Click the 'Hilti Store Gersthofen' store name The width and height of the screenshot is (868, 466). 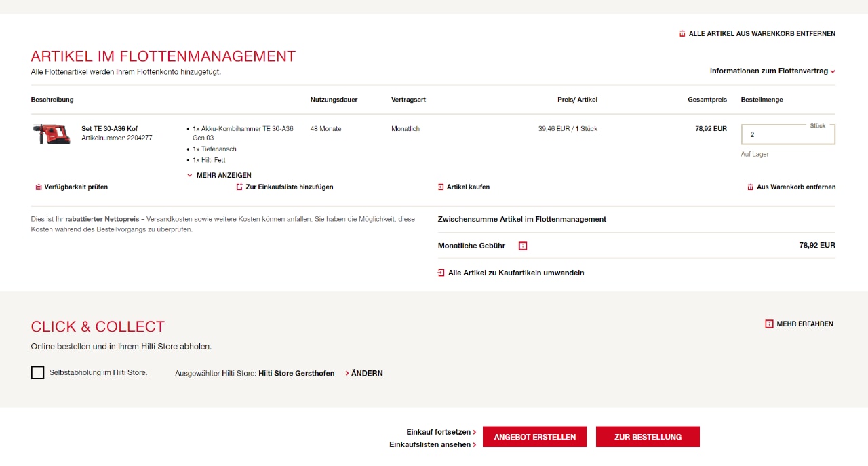click(296, 374)
